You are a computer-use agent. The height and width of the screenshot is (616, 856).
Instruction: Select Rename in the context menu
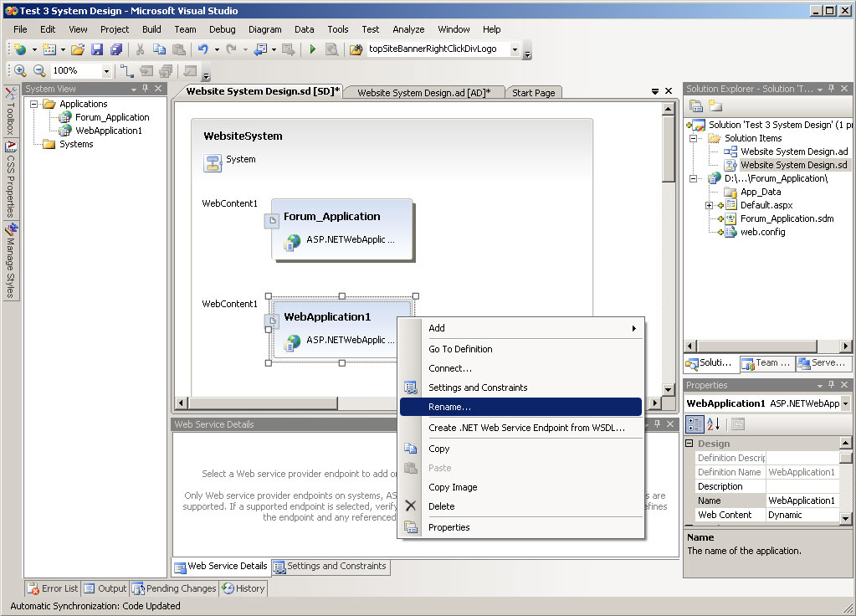(x=520, y=407)
